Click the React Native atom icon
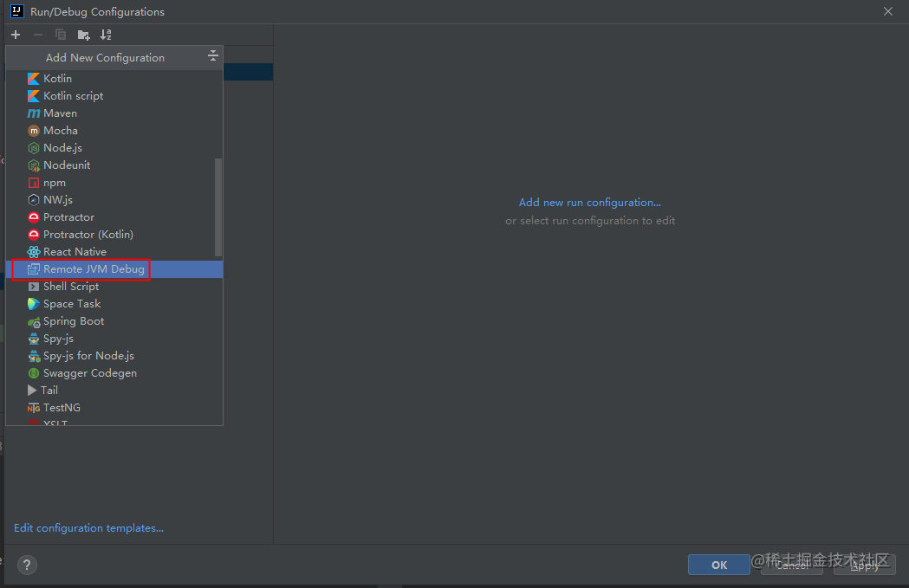The height and width of the screenshot is (588, 909). point(34,252)
